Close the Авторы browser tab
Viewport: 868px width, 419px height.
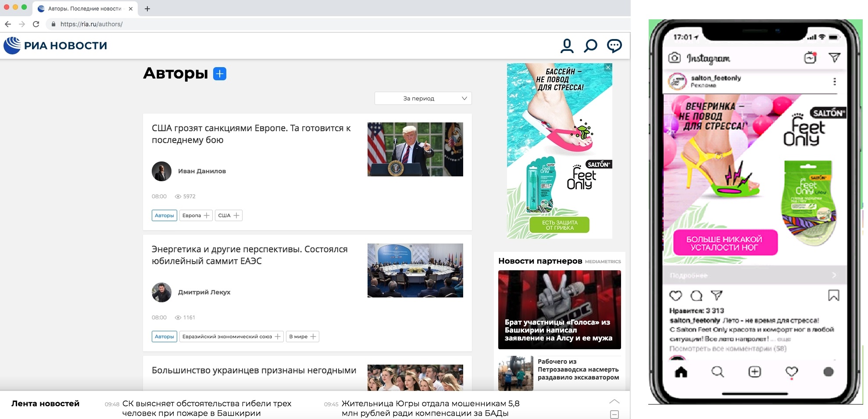(x=131, y=9)
